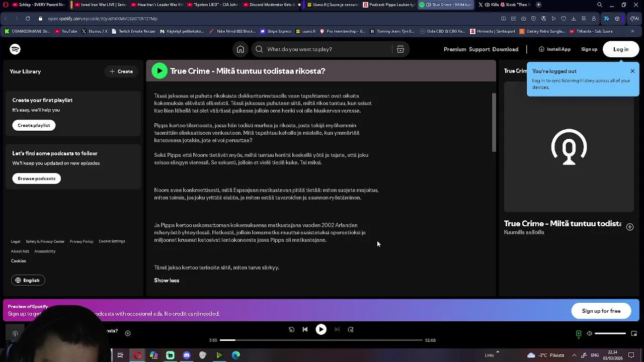Click the Install App download icon

coord(542,49)
